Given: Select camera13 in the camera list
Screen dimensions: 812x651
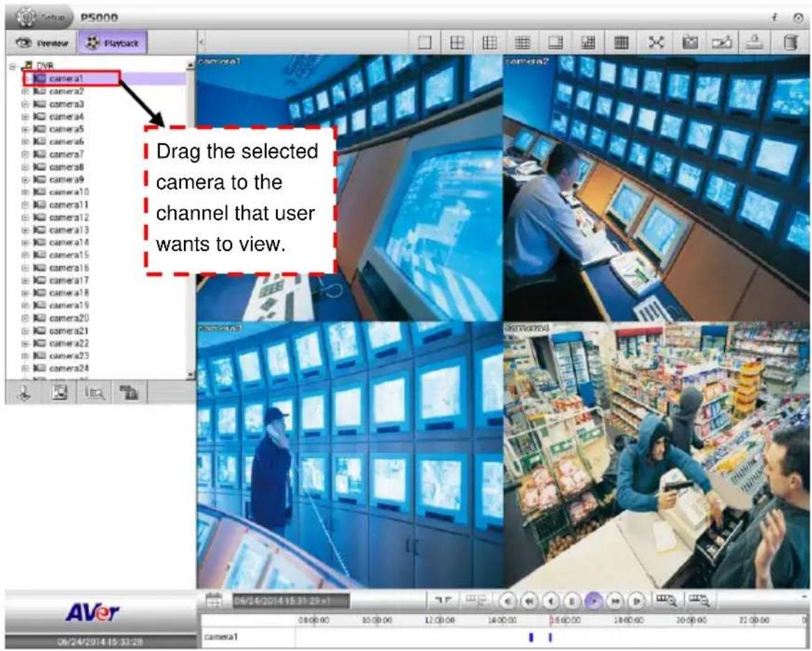Looking at the screenshot, I should [69, 230].
